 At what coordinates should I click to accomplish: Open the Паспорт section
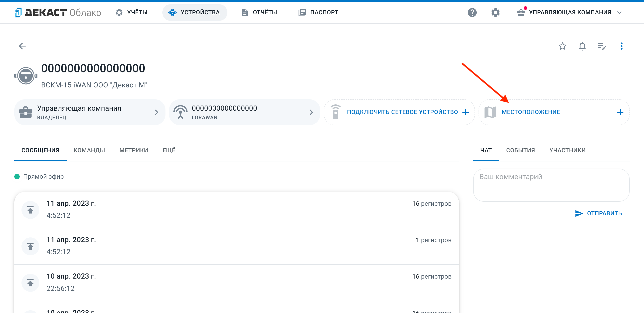point(318,12)
